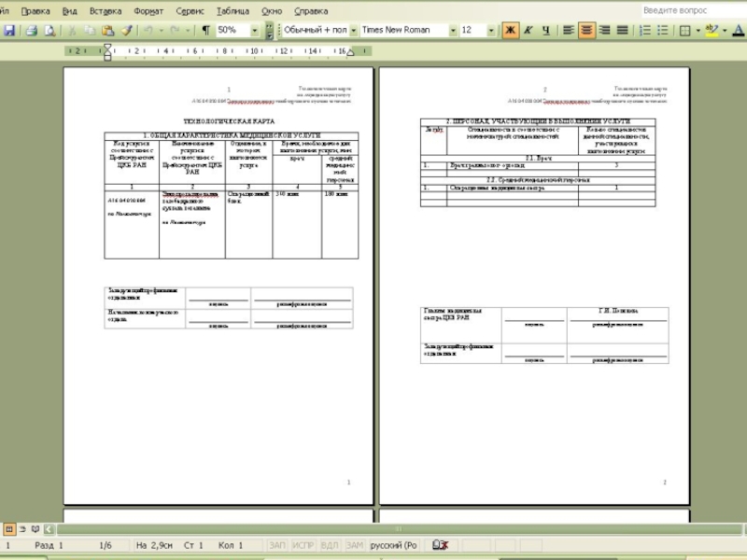Click the right indent marker on ruler
Image resolution: width=747 pixels, height=560 pixels.
(351, 52)
